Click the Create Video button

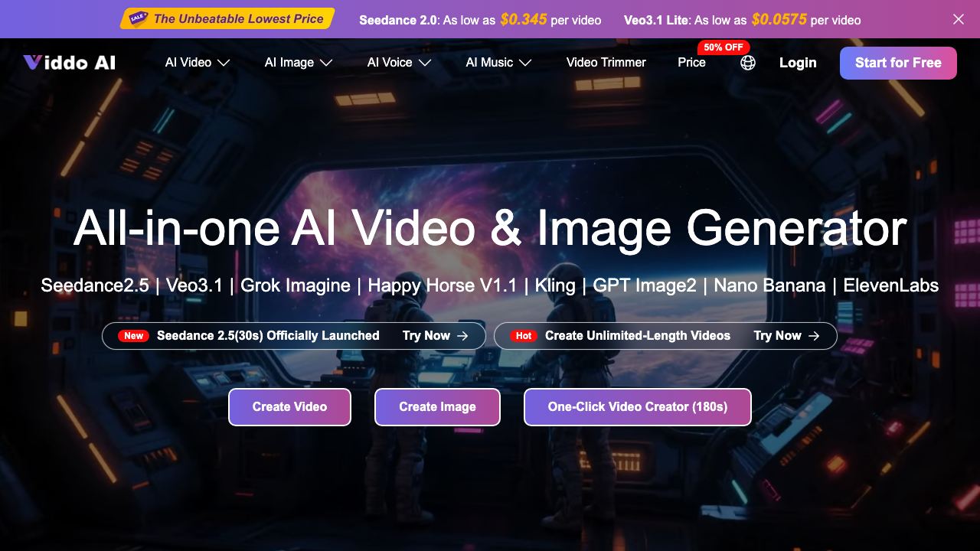point(289,407)
